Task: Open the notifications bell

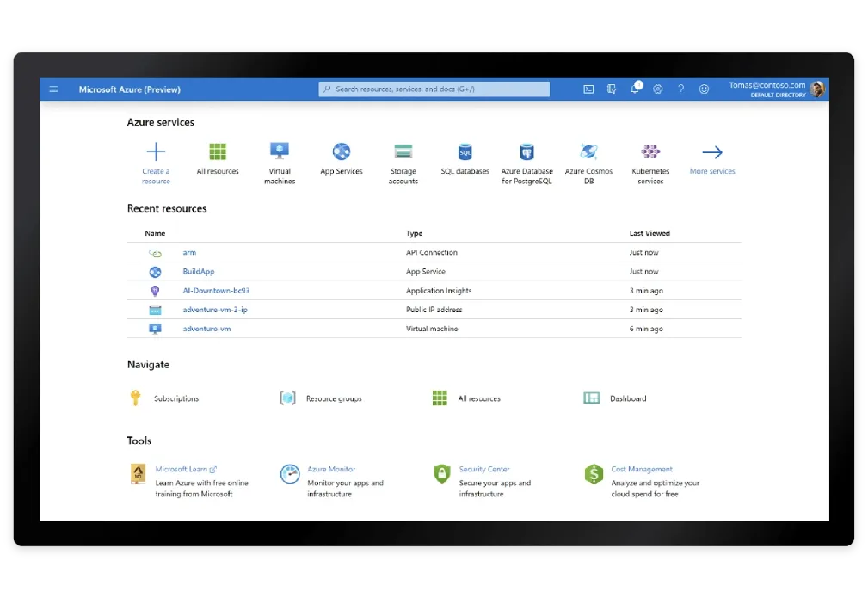Action: pyautogui.click(x=635, y=89)
